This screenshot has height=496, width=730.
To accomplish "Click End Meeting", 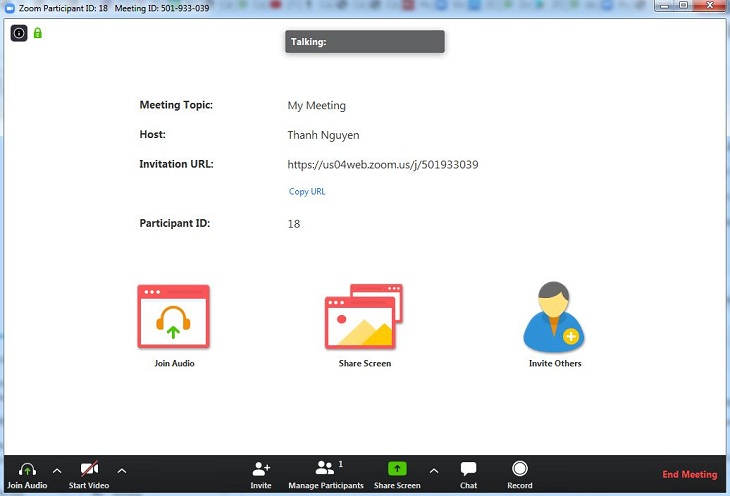I will coord(689,474).
